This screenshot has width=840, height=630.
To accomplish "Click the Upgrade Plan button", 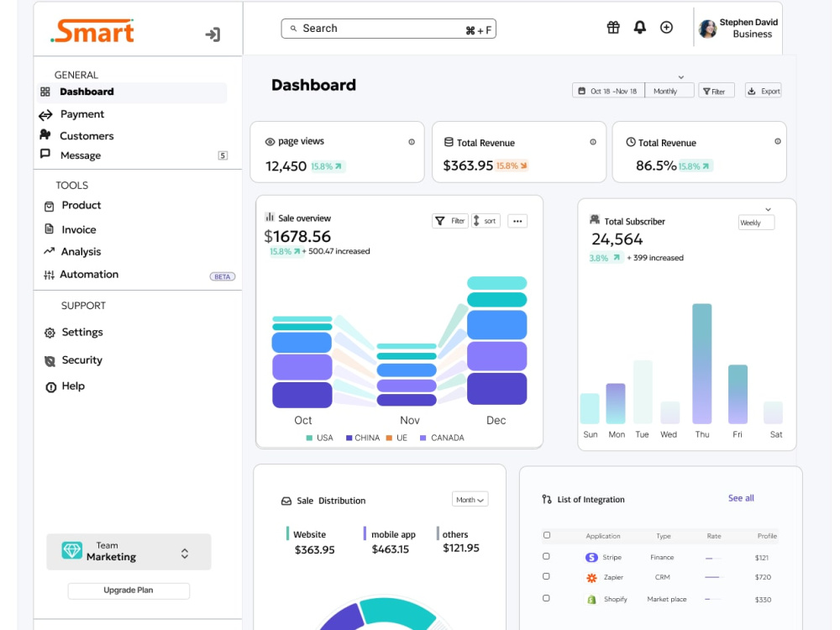I will 129,591.
